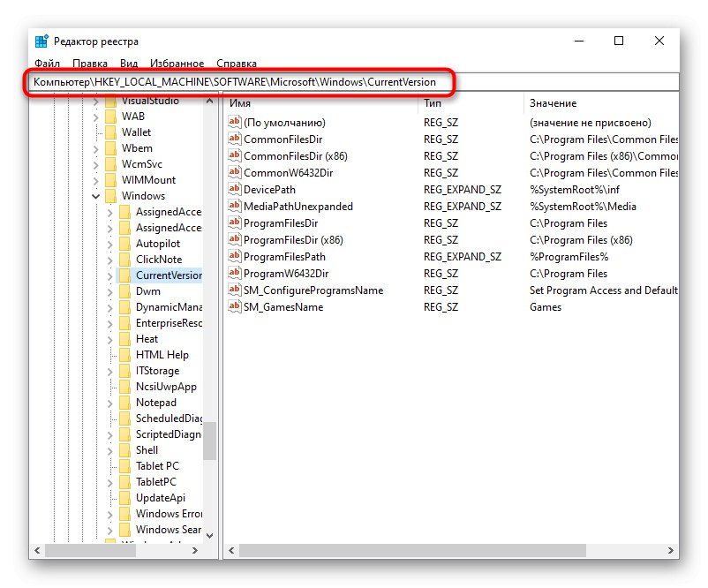Expand the Autopilot key
This screenshot has width=708, height=588.
tap(110, 245)
